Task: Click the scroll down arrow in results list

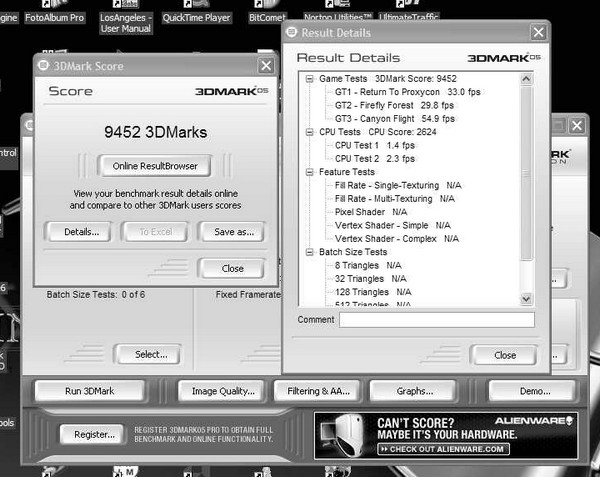Action: coord(526,299)
